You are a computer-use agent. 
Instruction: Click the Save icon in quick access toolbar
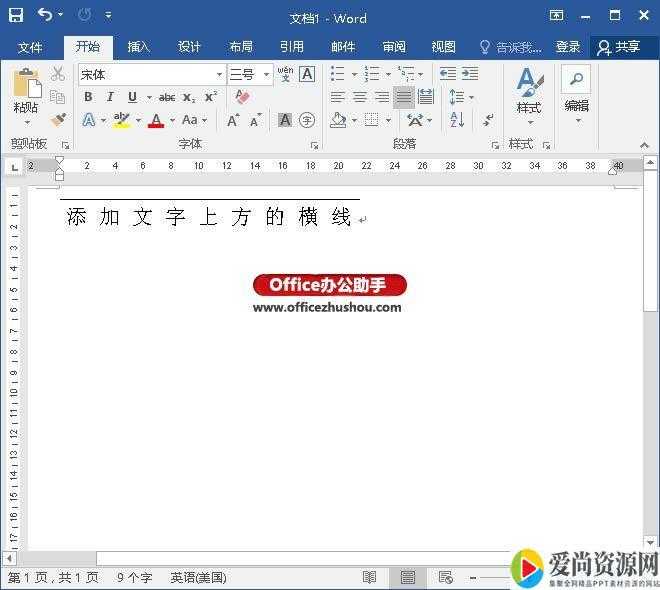[x=16, y=16]
